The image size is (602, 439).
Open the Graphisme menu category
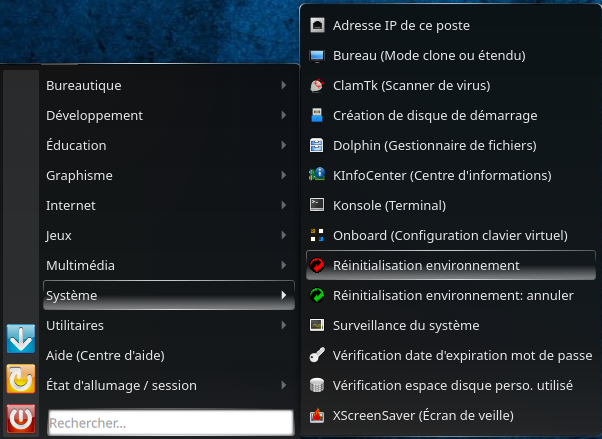coord(169,175)
